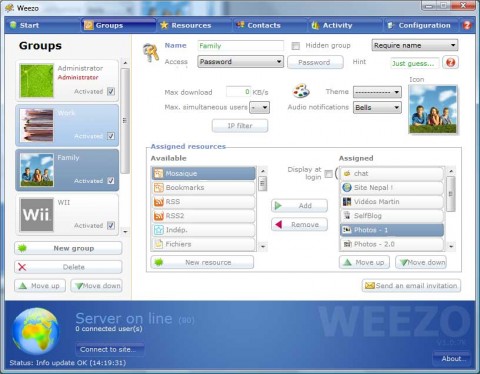Select the Mosaique resource in Available list
The height and width of the screenshot is (374, 480).
click(x=203, y=173)
